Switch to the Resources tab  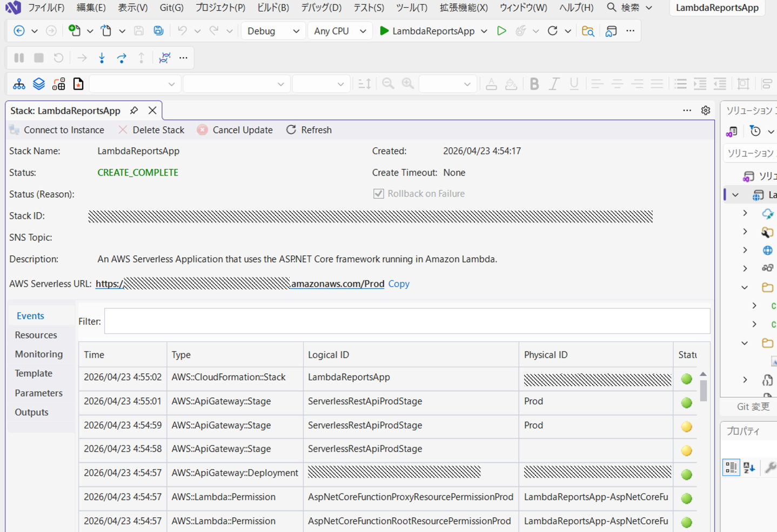click(x=36, y=335)
